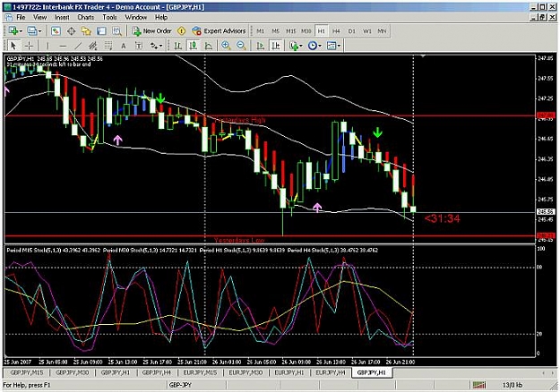The image size is (560, 392).
Task: Switch to Bar Chart display
Action: tap(178, 46)
